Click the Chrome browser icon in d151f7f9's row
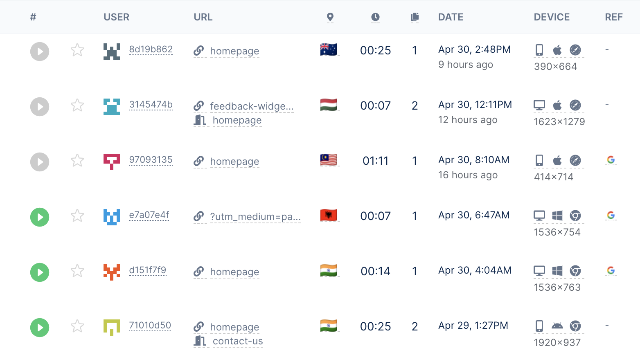The image size is (640, 364). 576,271
